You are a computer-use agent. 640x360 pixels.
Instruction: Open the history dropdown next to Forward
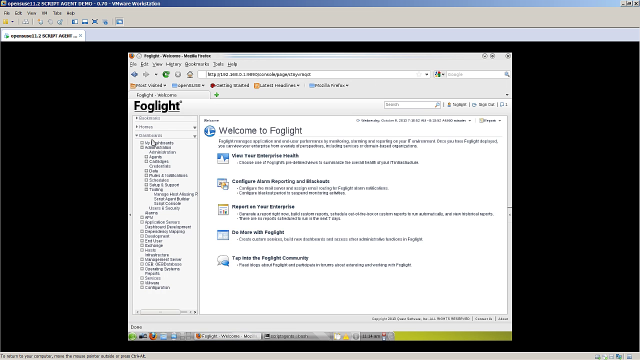[156, 74]
